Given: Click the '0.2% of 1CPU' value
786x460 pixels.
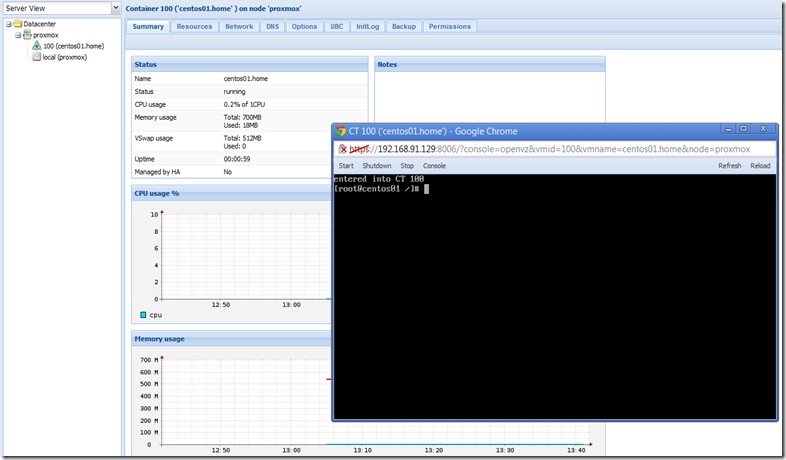Looking at the screenshot, I should click(244, 105).
